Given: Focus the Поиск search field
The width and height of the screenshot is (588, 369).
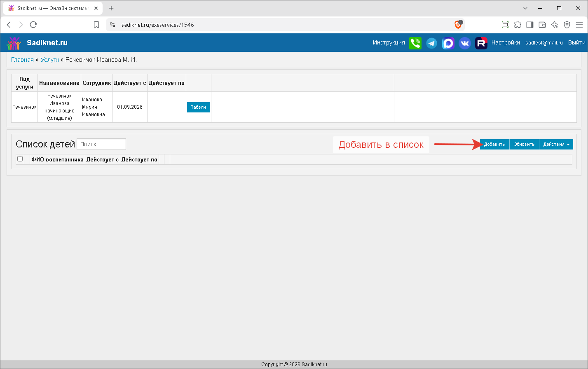Looking at the screenshot, I should (x=101, y=144).
